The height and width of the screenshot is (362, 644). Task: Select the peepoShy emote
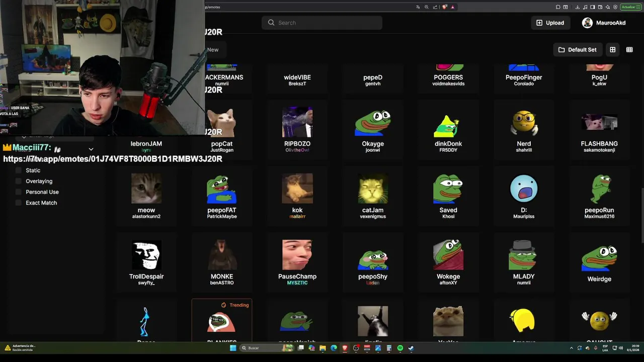(373, 262)
